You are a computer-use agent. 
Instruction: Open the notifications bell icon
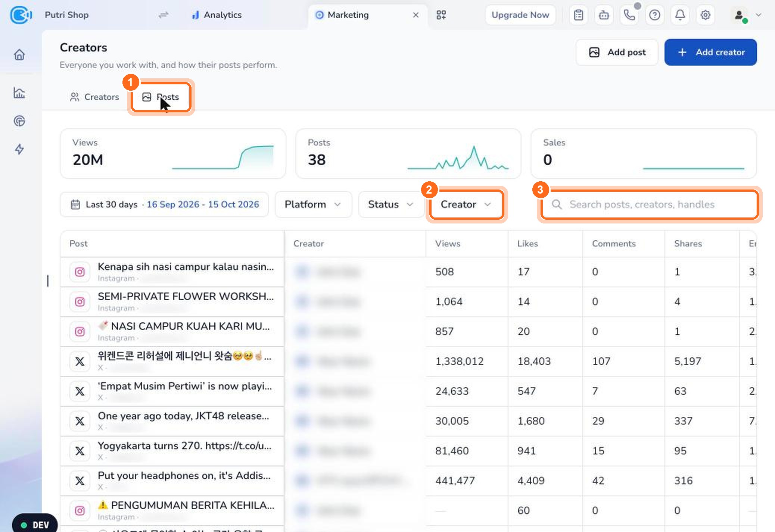[x=680, y=15]
